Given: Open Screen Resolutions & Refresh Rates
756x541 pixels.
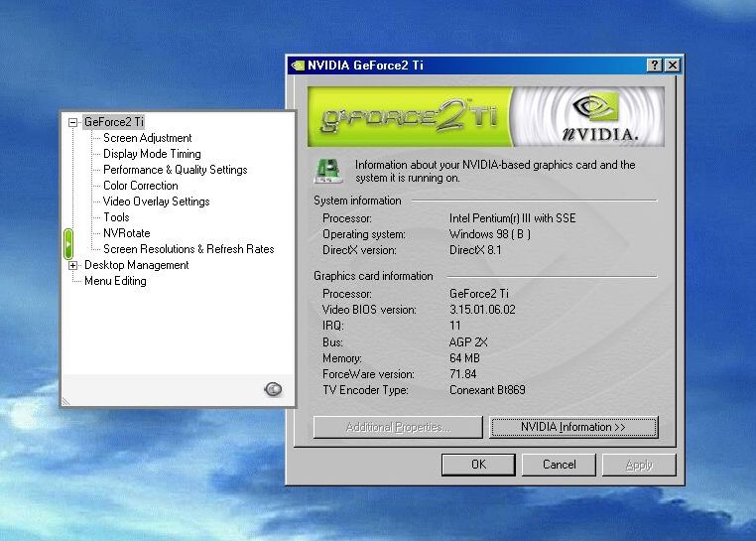Looking at the screenshot, I should pos(189,249).
